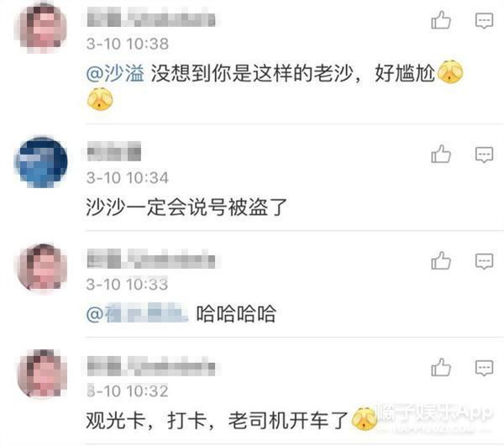The image size is (504, 446).
Task: Open blue avatar of the 10:34 commenter
Action: (41, 162)
